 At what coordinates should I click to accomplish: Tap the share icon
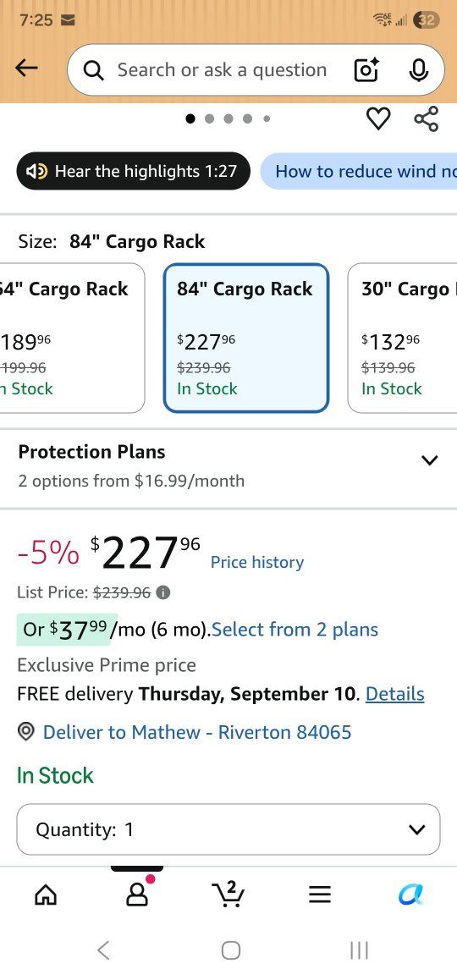click(427, 118)
